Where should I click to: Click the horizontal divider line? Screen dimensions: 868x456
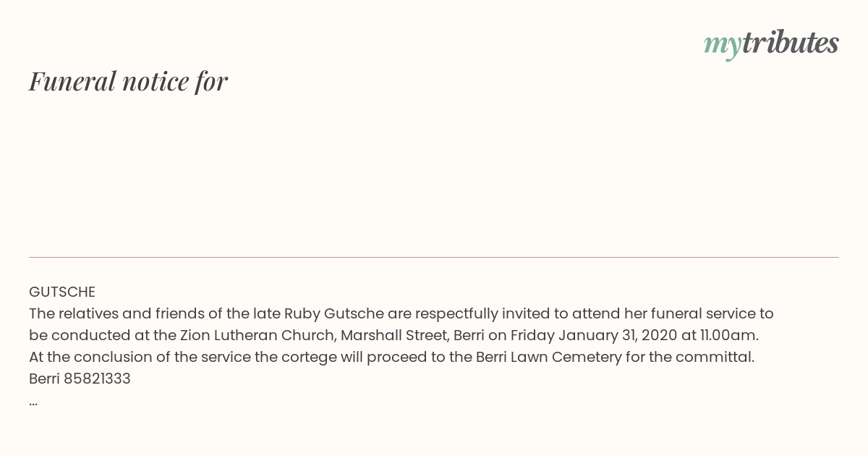[434, 257]
